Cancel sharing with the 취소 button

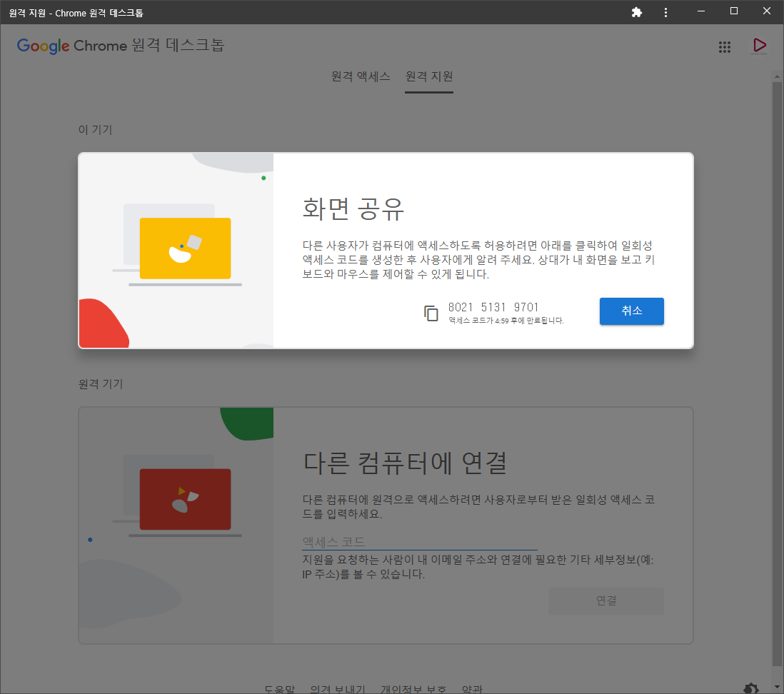tap(631, 311)
